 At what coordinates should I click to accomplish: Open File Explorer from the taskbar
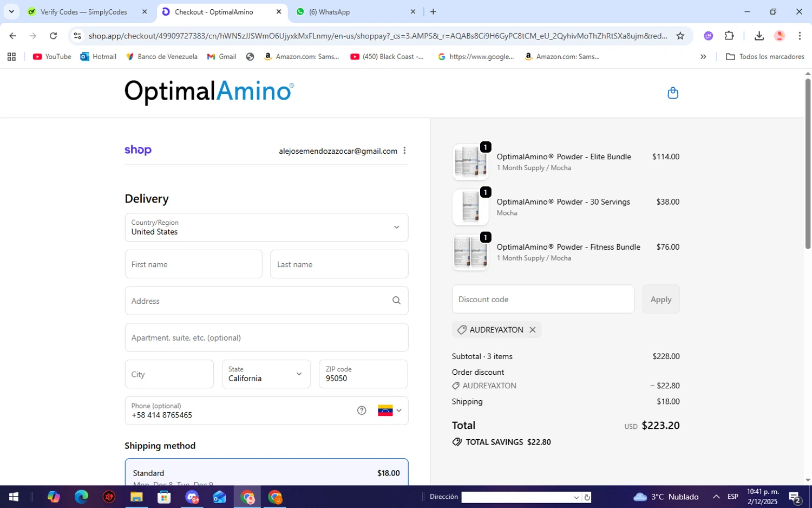tap(136, 497)
